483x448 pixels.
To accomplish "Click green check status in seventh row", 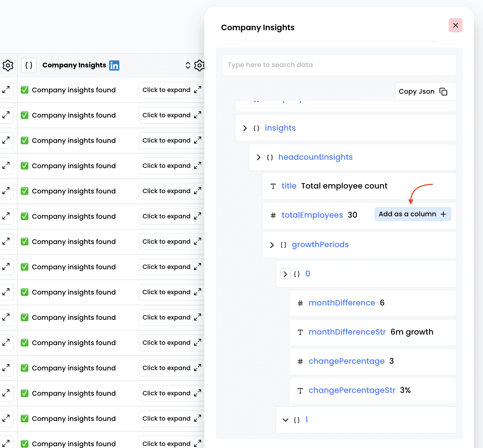I will (25, 242).
